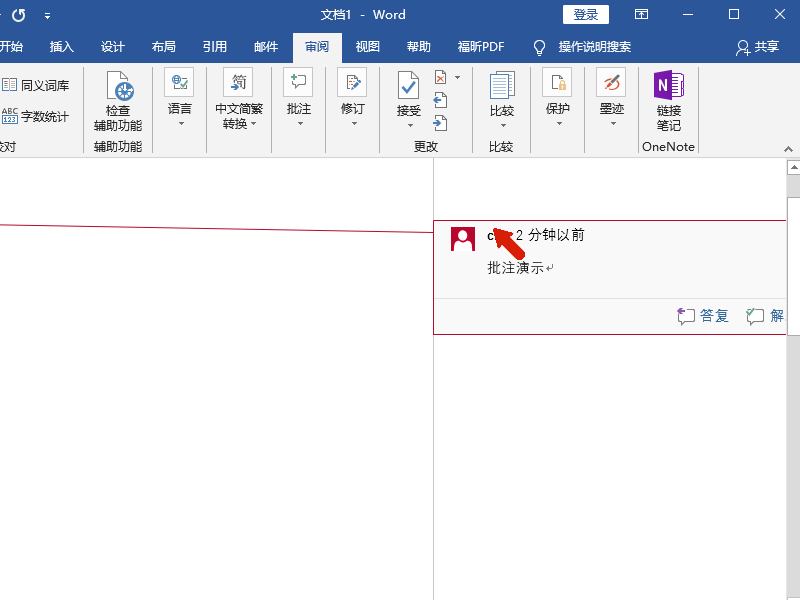The width and height of the screenshot is (800, 600).
Task: Switch to the 设计 (Design) tab
Action: coord(113,47)
